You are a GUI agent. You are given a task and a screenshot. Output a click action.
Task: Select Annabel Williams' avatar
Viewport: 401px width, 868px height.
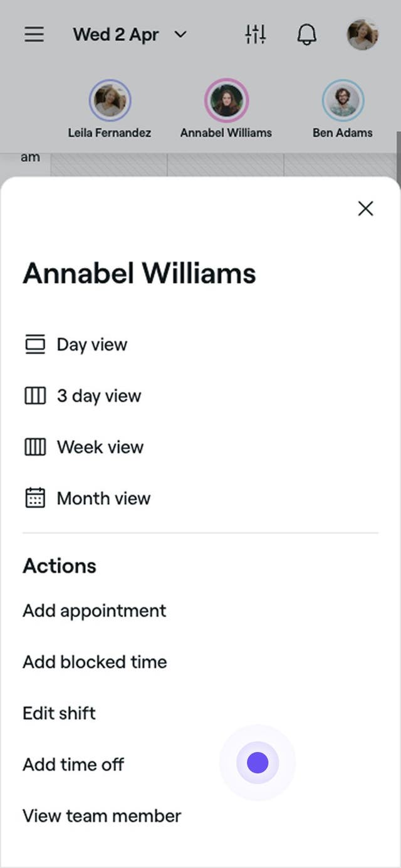(226, 100)
